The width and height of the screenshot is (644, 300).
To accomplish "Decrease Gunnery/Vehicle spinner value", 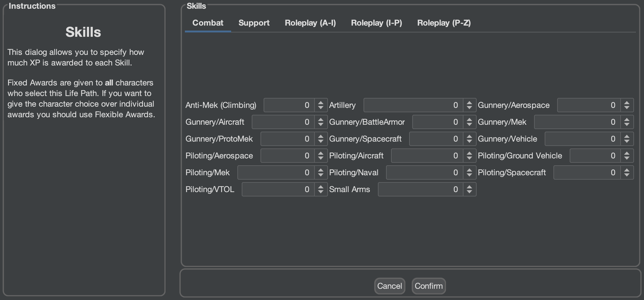I will point(627,142).
